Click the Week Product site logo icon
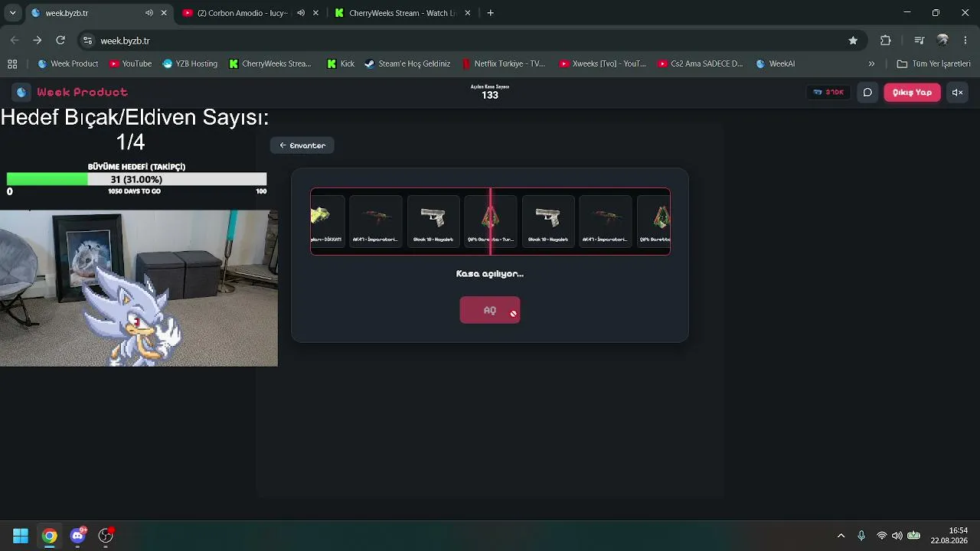This screenshot has width=980, height=551. (x=21, y=92)
